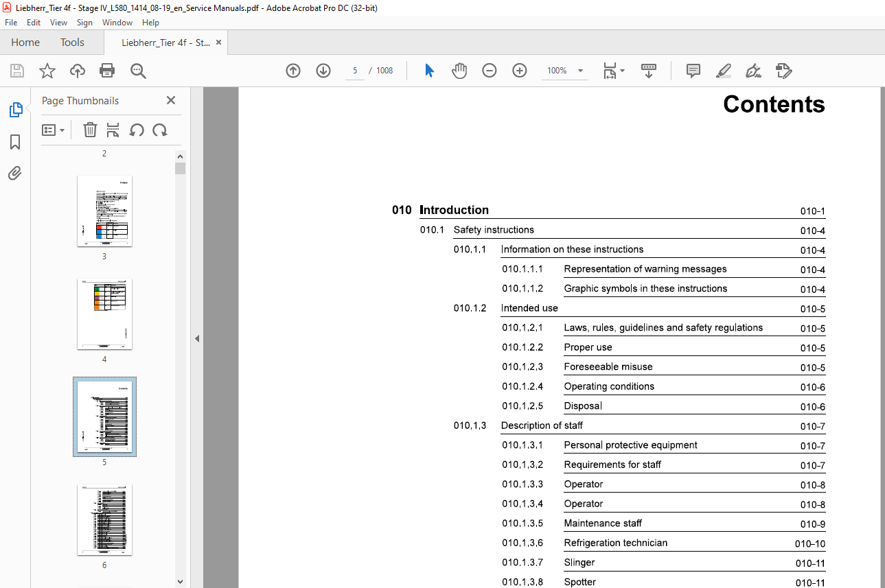
Task: Show Page Thumbnails sidebar icon
Action: click(15, 110)
